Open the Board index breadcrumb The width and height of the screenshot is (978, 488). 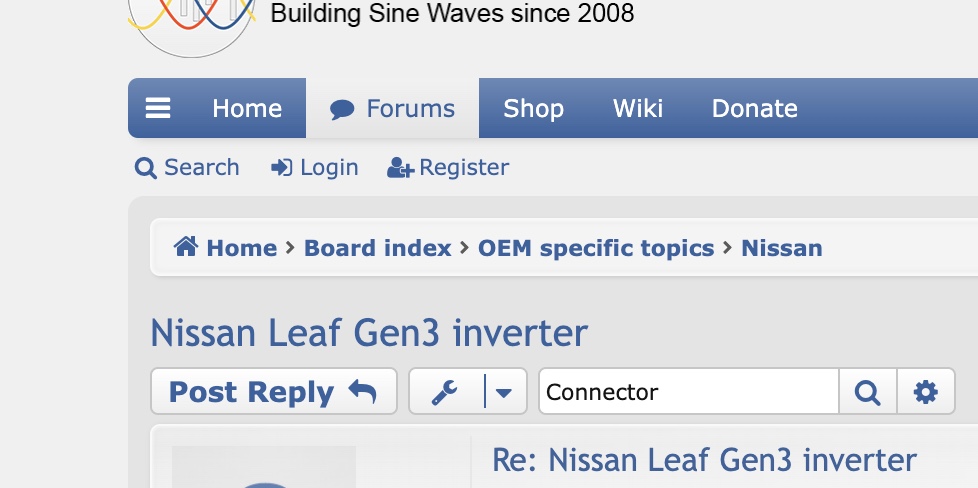pos(377,248)
